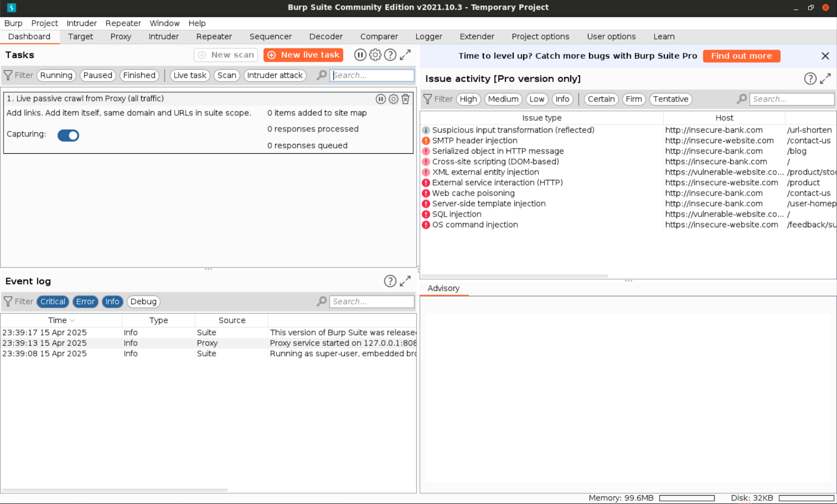Disable the Critical event log filter

click(53, 302)
